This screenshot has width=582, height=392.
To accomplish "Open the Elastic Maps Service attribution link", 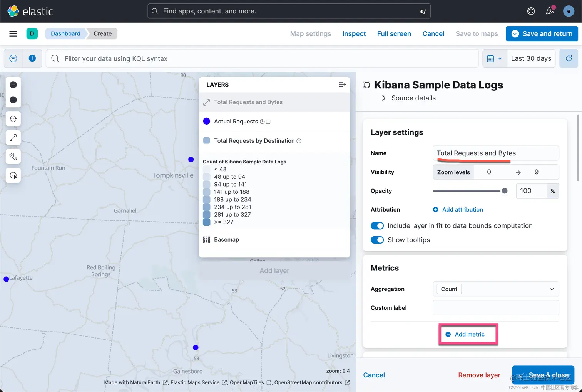I will (198, 383).
